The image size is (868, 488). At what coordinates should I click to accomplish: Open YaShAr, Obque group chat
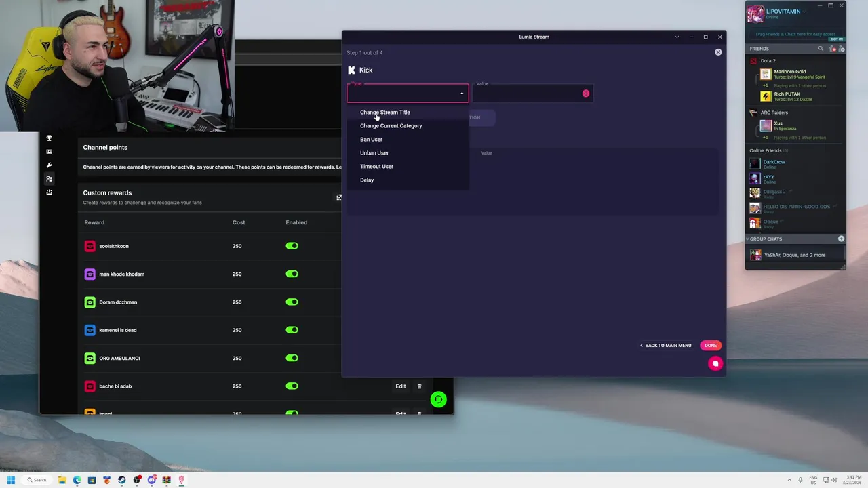tap(795, 255)
